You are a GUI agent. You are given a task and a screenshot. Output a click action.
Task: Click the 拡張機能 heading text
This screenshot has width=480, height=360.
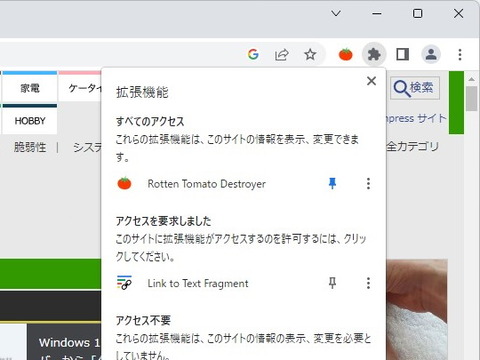tap(142, 92)
